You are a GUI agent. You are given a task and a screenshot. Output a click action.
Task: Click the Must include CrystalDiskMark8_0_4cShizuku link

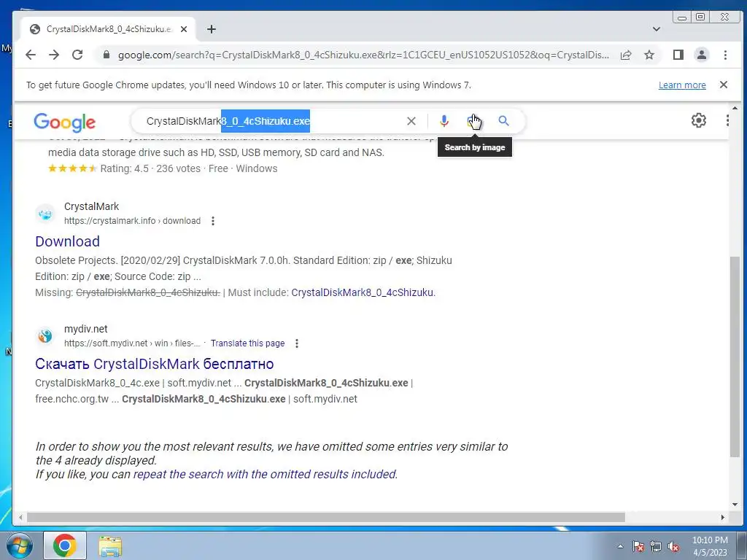(x=363, y=292)
